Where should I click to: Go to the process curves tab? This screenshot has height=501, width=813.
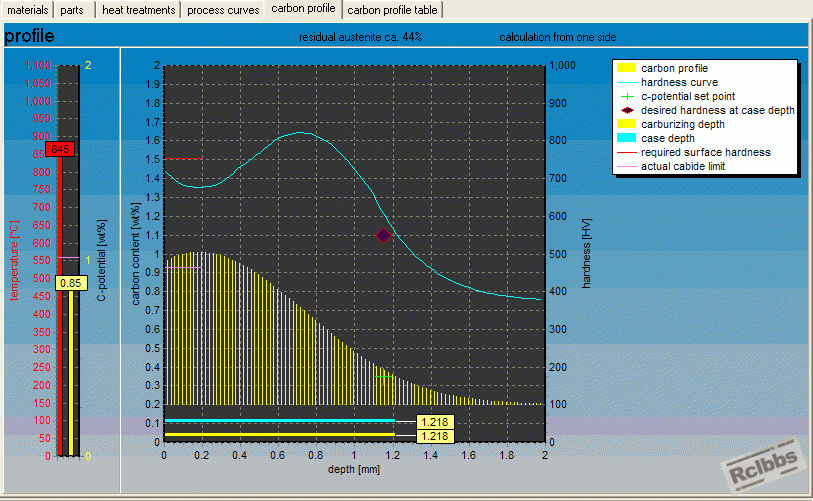click(x=223, y=10)
